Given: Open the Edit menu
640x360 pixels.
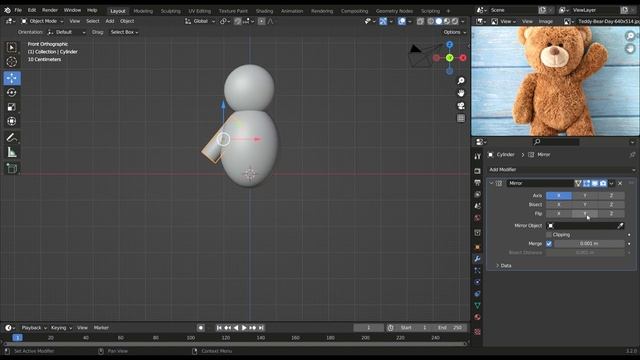Looking at the screenshot, I should coord(32,10).
